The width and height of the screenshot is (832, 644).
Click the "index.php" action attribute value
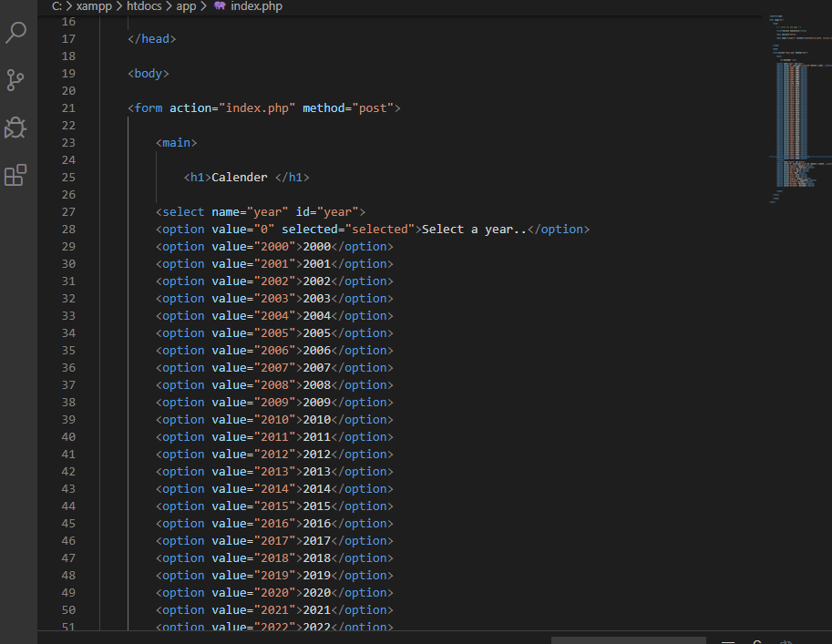[257, 108]
